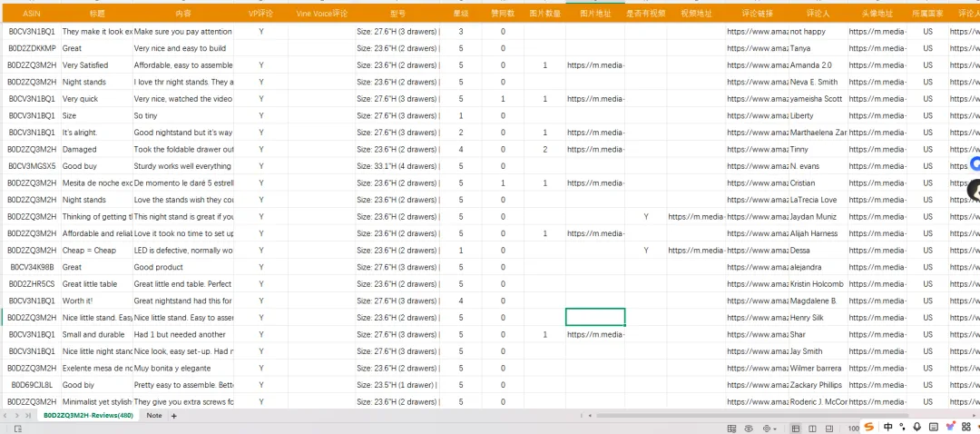Jump to the last sheet tab arrow
Screen dimensions: 980x434
click(x=28, y=415)
